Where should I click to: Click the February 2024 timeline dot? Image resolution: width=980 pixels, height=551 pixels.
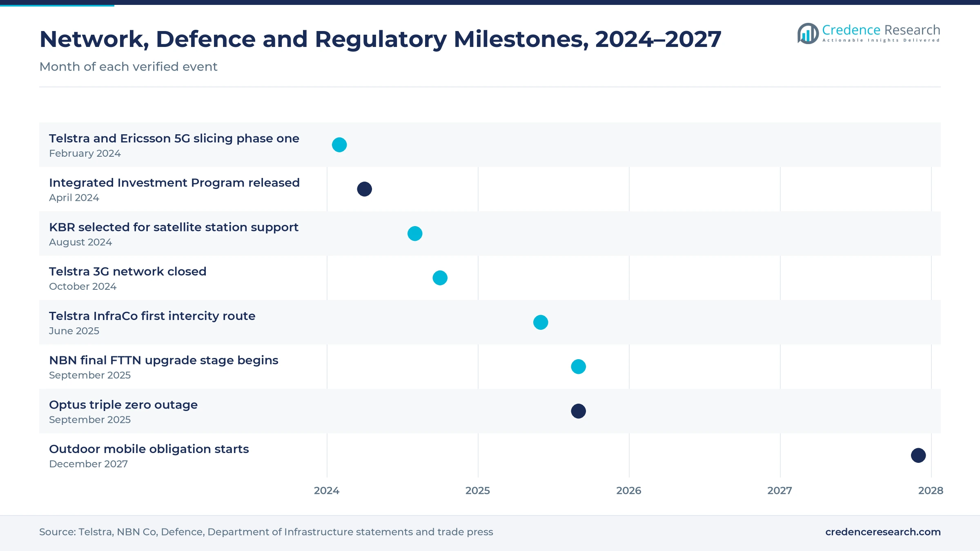click(339, 145)
